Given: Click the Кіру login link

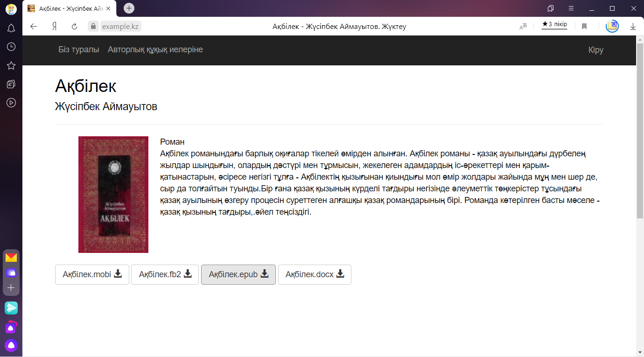Looking at the screenshot, I should (596, 50).
